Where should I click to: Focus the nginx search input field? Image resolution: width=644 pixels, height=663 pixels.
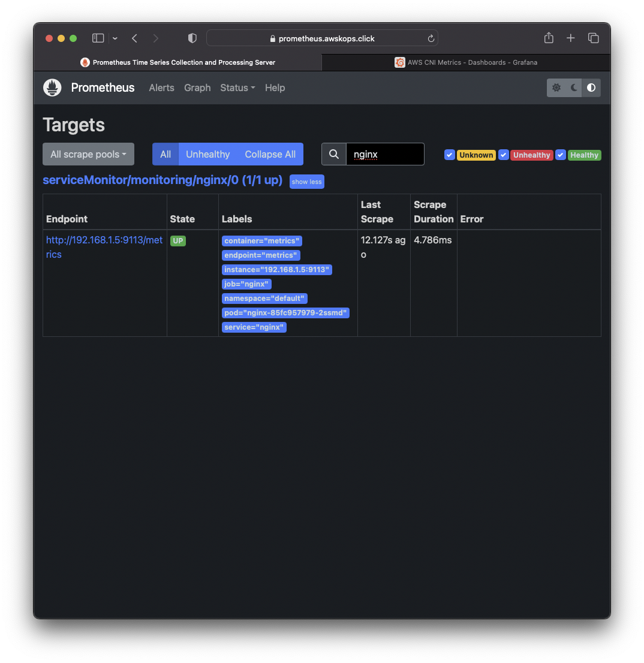pos(385,154)
